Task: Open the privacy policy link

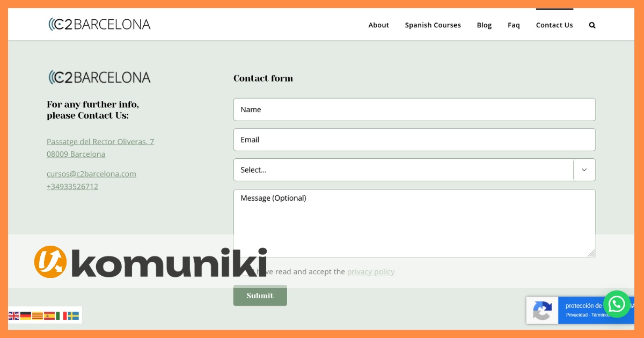Action: click(x=371, y=271)
